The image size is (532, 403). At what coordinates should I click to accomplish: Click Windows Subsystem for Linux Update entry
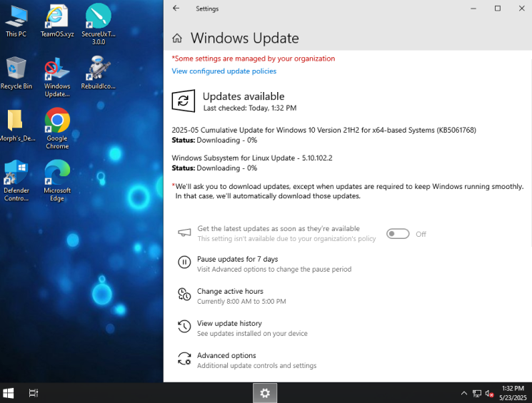click(x=252, y=158)
